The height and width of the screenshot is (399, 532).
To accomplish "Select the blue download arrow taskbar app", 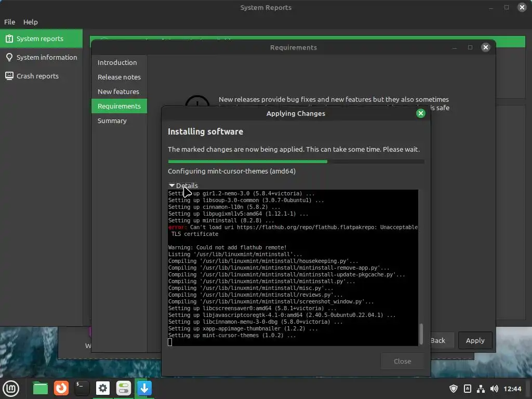I will [144, 388].
